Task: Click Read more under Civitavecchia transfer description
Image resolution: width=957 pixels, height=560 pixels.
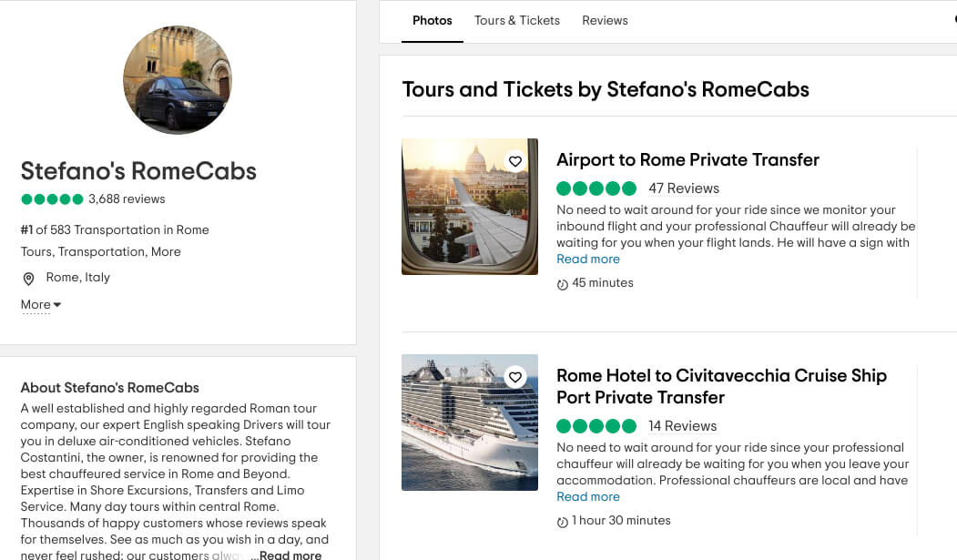Action: click(587, 497)
